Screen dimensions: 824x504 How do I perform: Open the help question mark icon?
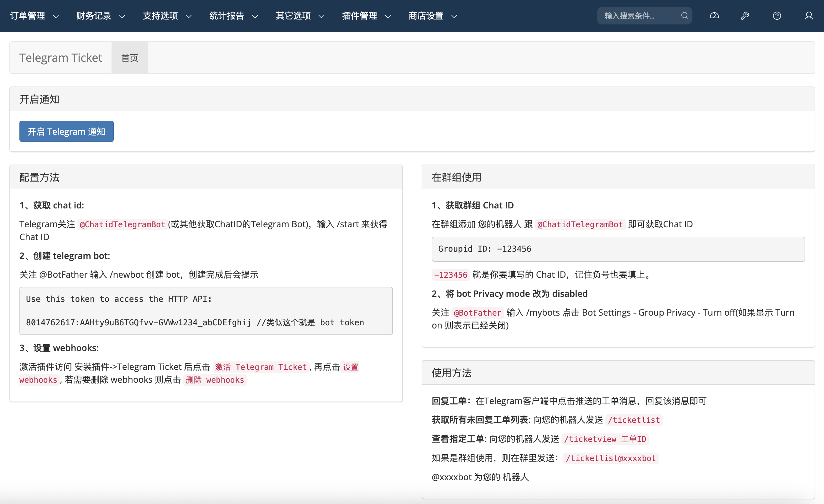point(776,15)
